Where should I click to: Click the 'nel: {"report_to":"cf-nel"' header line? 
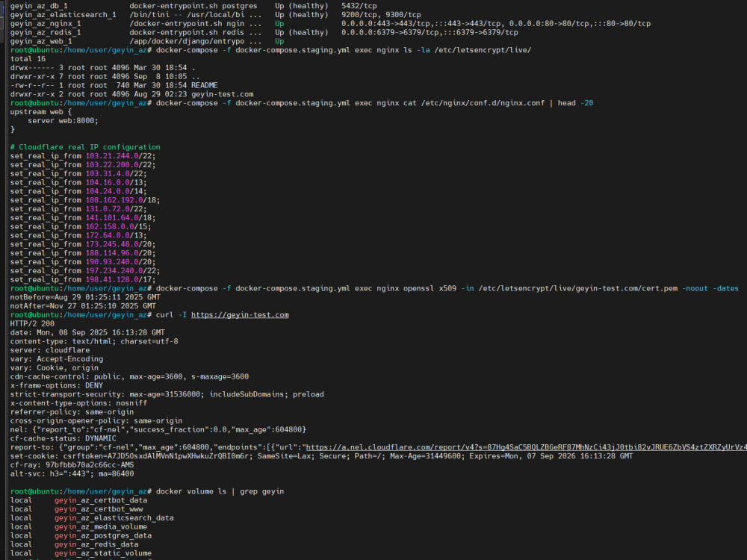click(158, 429)
